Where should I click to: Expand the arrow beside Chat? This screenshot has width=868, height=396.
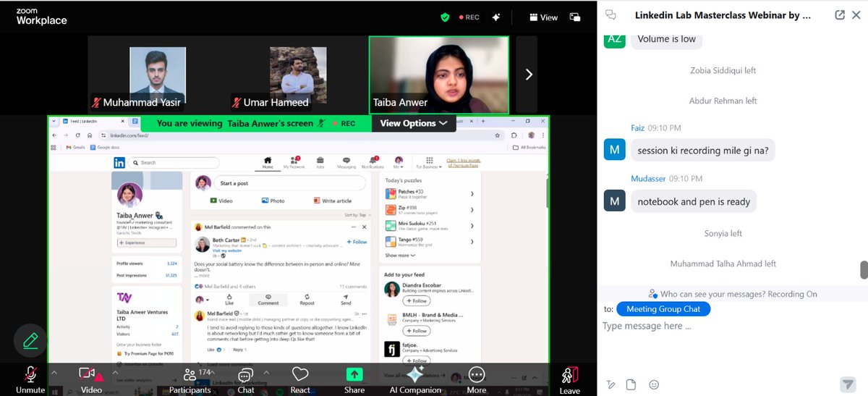[x=265, y=373]
